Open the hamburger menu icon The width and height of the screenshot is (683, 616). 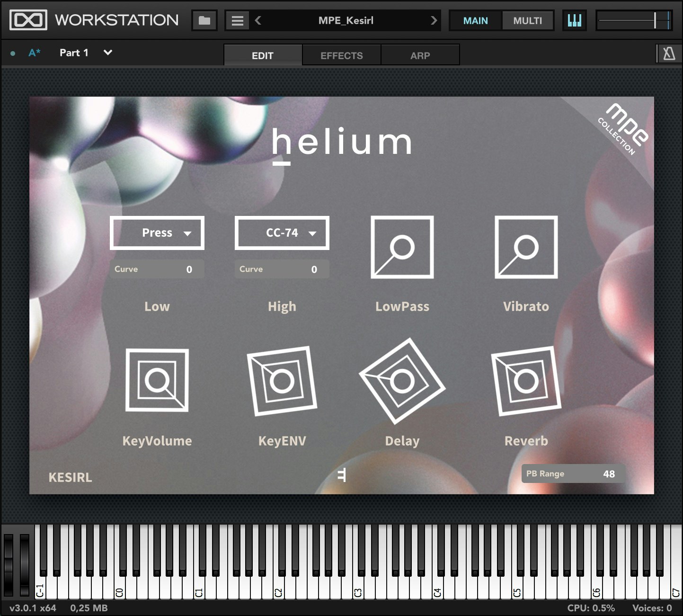point(237,20)
